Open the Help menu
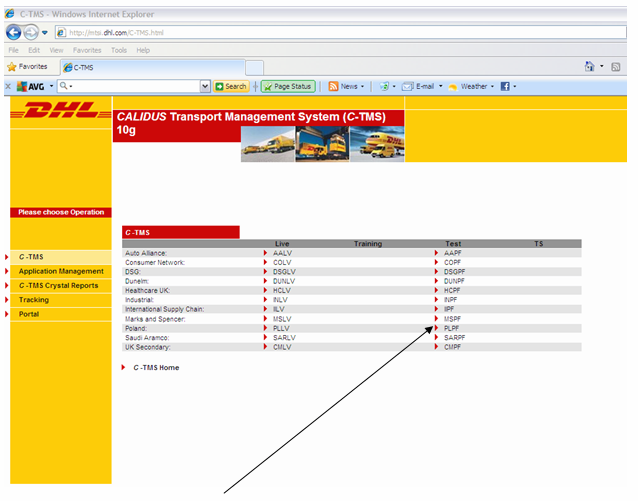 pos(143,50)
